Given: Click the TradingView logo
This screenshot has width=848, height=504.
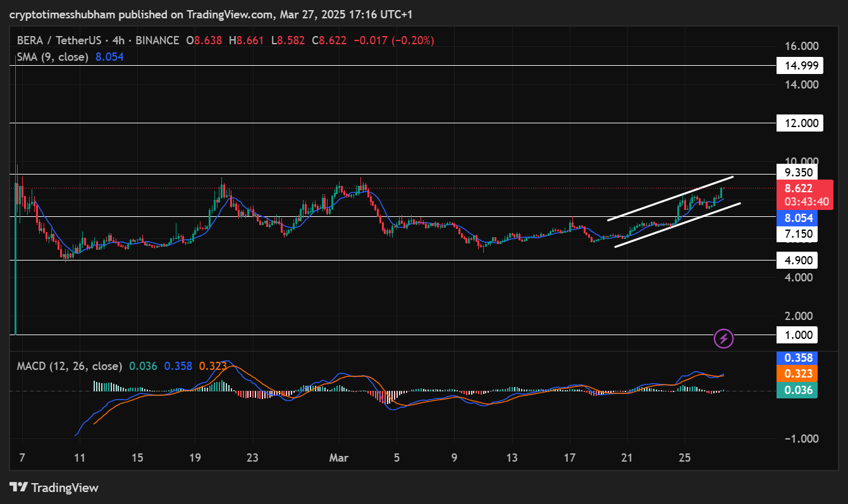Looking at the screenshot, I should point(54,488).
